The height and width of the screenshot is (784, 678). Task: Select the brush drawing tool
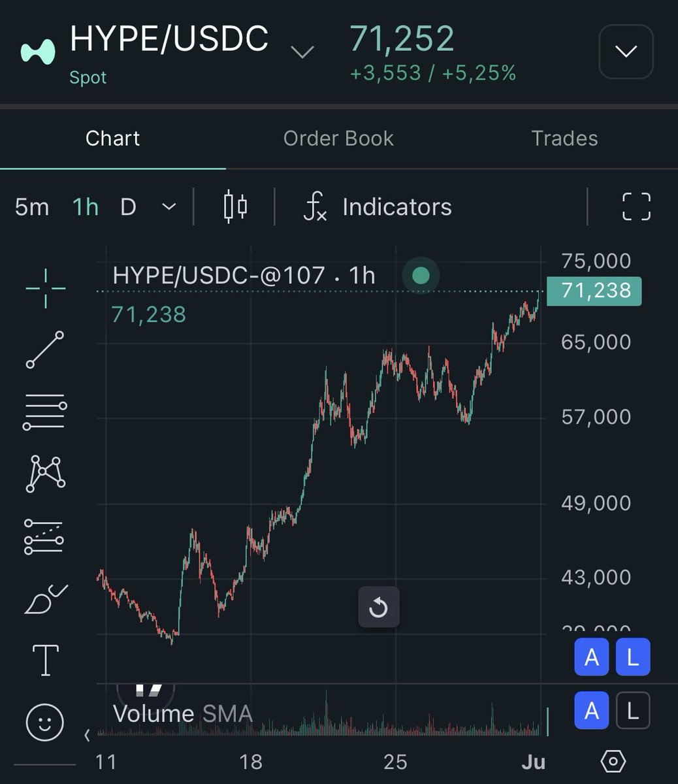(45, 598)
